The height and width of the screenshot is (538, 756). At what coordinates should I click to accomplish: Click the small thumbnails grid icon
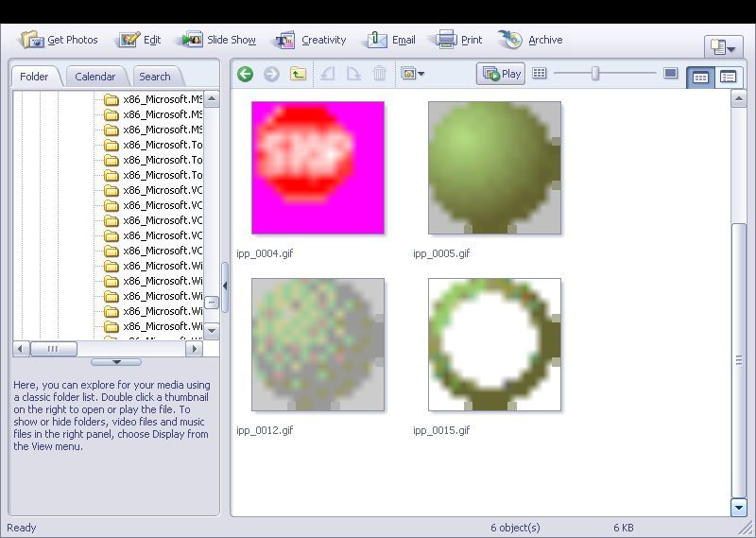pos(540,74)
